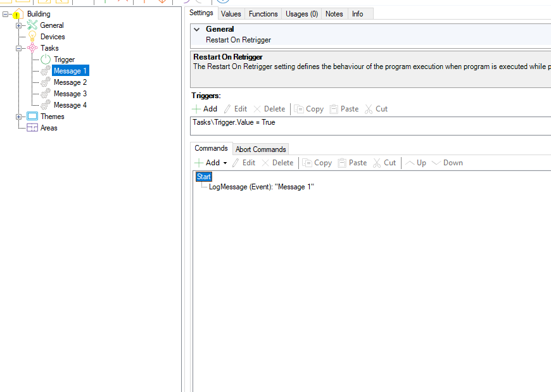Collapse the Building root node
This screenshot has width=551, height=392.
[x=6, y=14]
